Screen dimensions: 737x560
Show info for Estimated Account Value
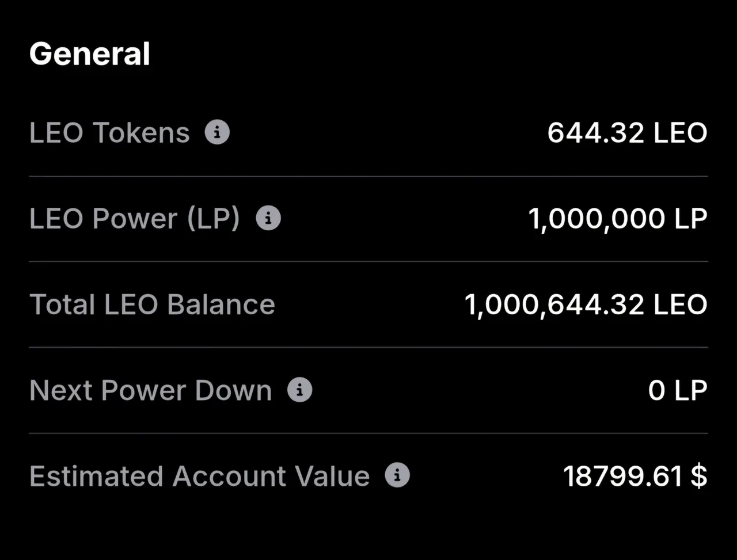(397, 475)
